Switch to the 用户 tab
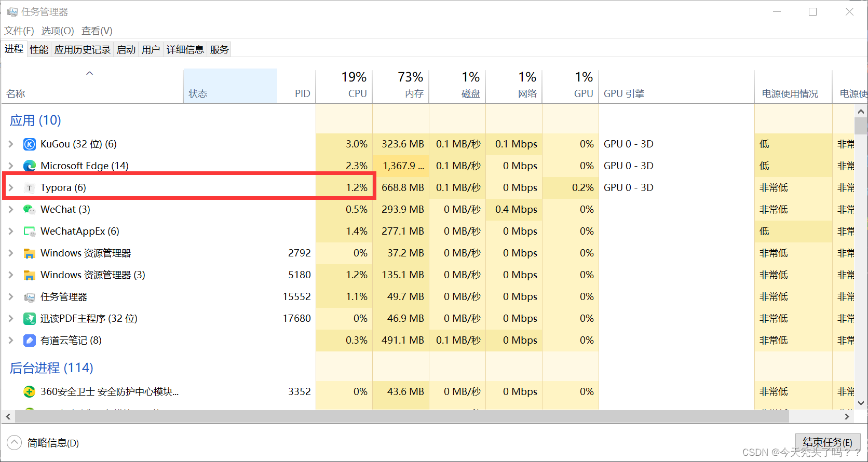This screenshot has height=462, width=868. pos(151,50)
